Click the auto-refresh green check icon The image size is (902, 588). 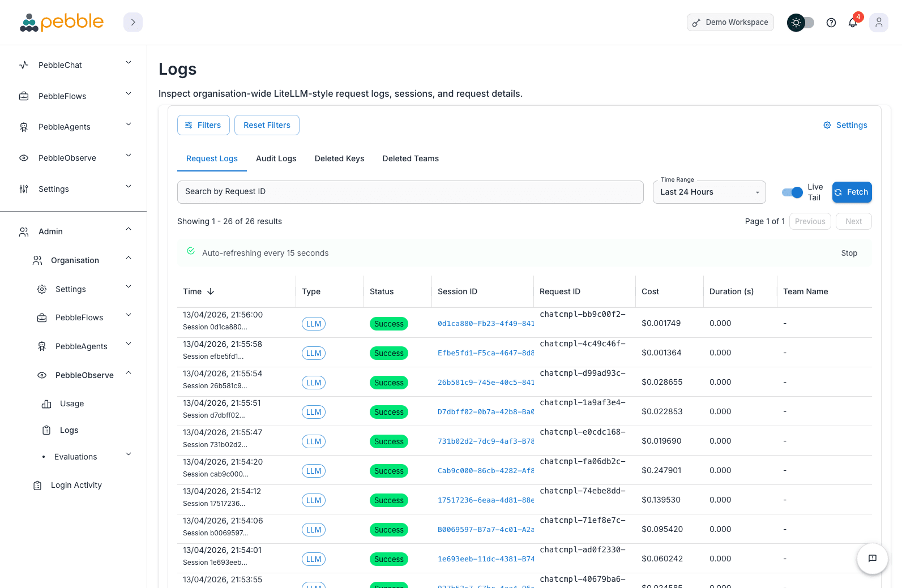[x=191, y=251]
